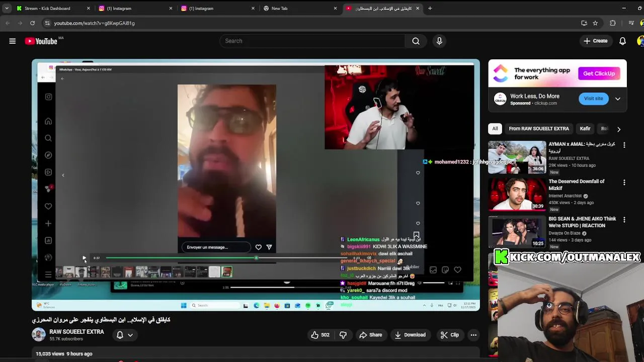Open BIG SEAN & JHENE AIKO reaction thumbnail
The height and width of the screenshot is (362, 644).
[517, 232]
